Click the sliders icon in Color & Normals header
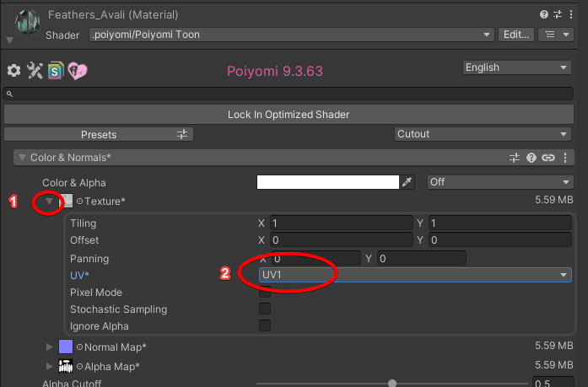This screenshot has width=588, height=387. 515,158
